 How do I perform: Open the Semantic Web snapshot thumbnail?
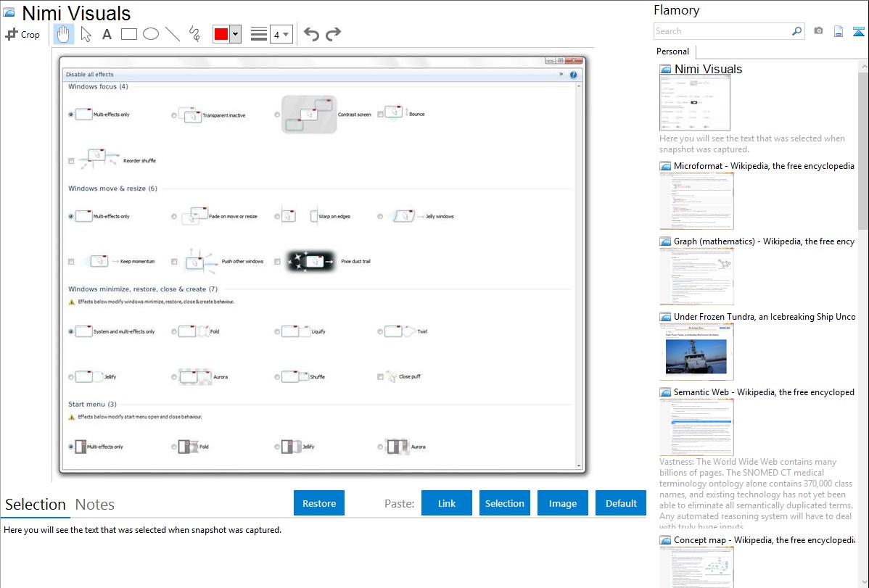[696, 426]
